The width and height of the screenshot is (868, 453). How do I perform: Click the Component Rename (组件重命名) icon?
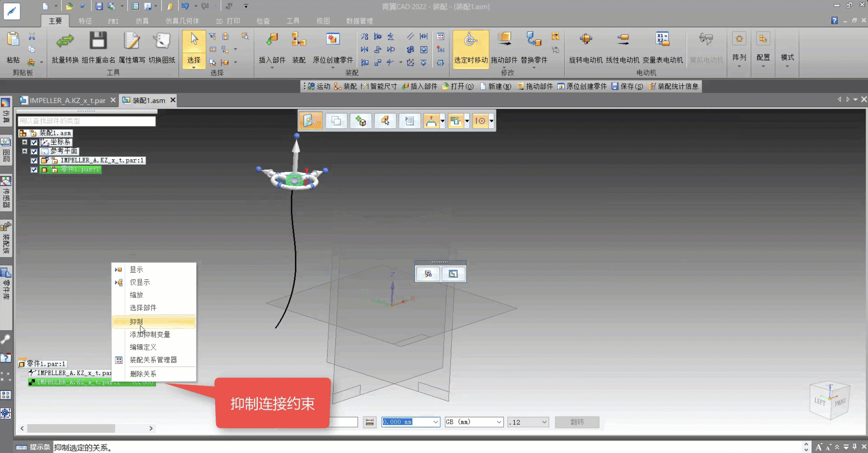pos(98,40)
